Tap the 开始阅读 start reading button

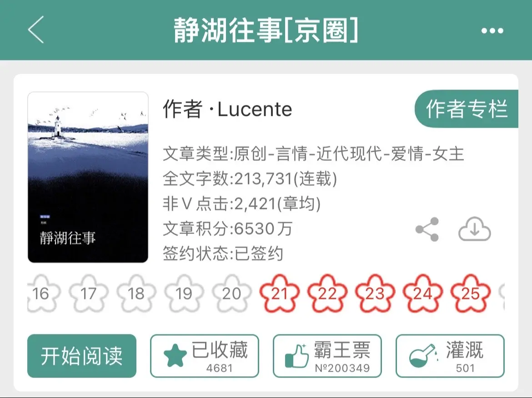tap(82, 356)
